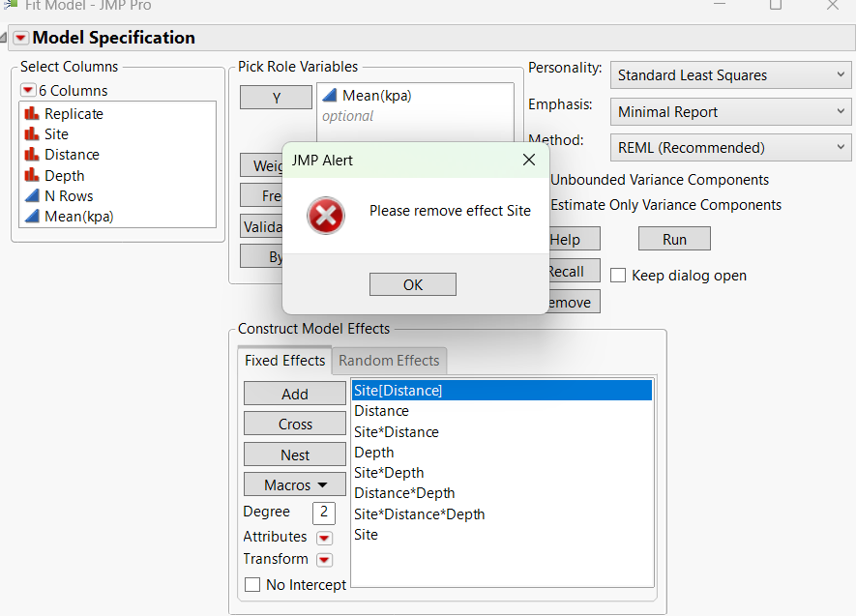Select the Depth effect in model effects
The height and width of the screenshot is (616, 856).
374,453
